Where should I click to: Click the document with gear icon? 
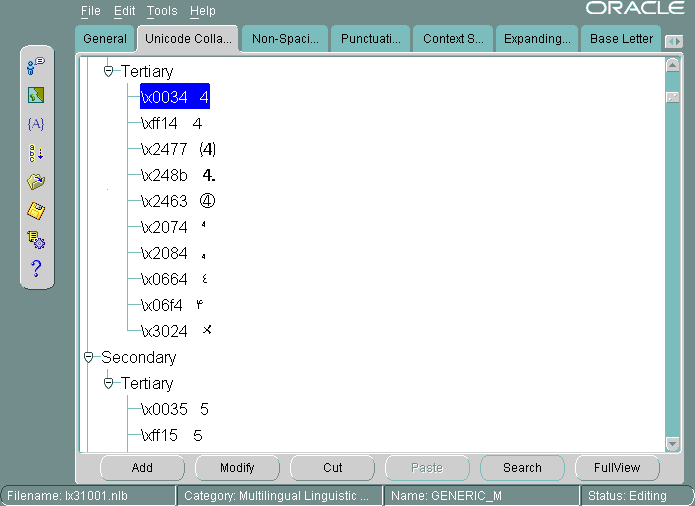click(36, 239)
